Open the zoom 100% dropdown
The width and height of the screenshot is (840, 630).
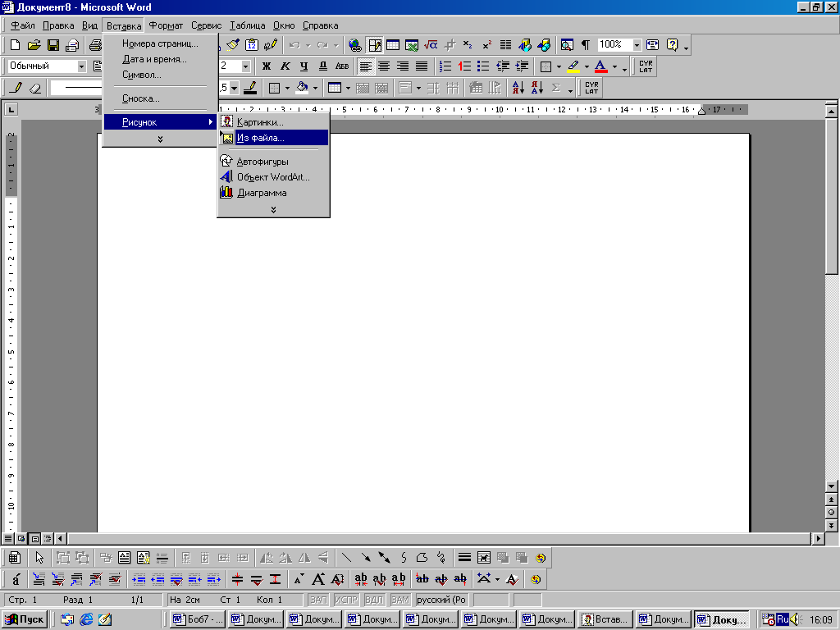point(637,45)
